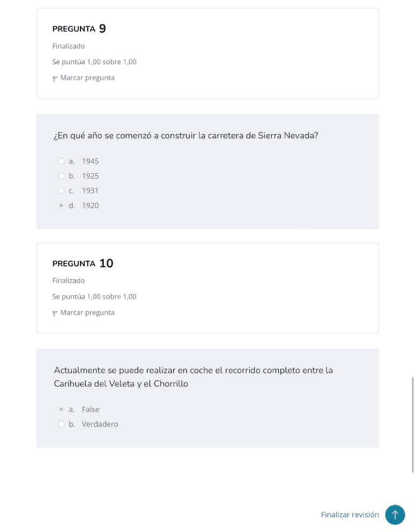Click the Pregunta 9 heading
Image resolution: width=415 pixels, height=532 pixels.
coord(79,29)
